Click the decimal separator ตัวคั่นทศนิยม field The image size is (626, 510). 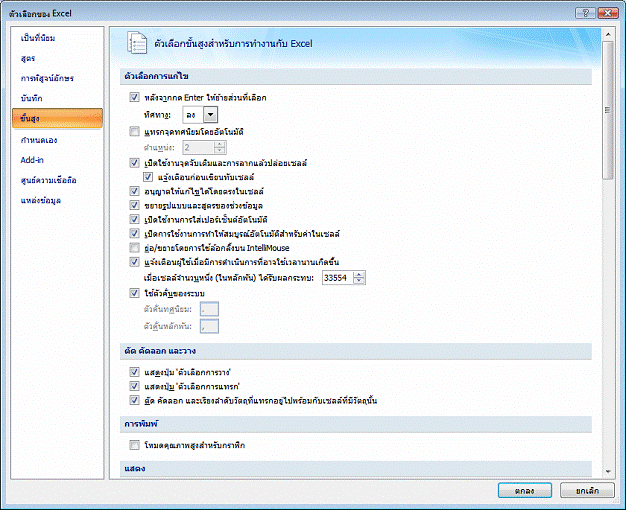coord(209,309)
